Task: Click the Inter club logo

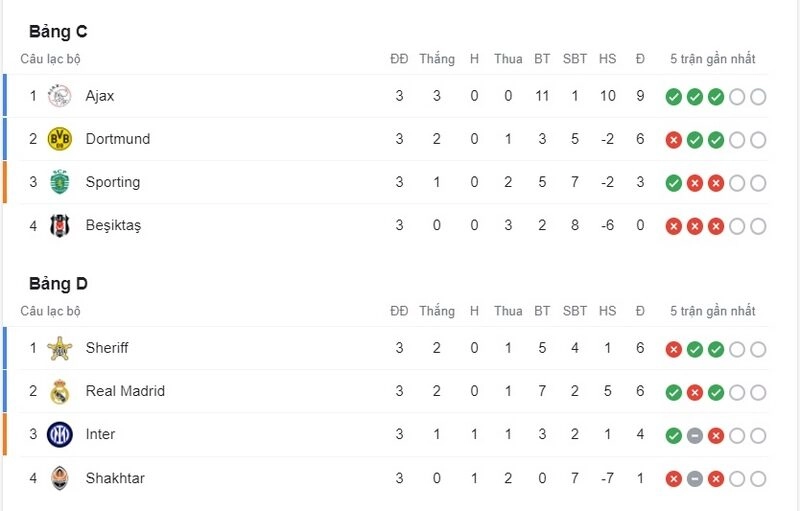Action: 59,435
